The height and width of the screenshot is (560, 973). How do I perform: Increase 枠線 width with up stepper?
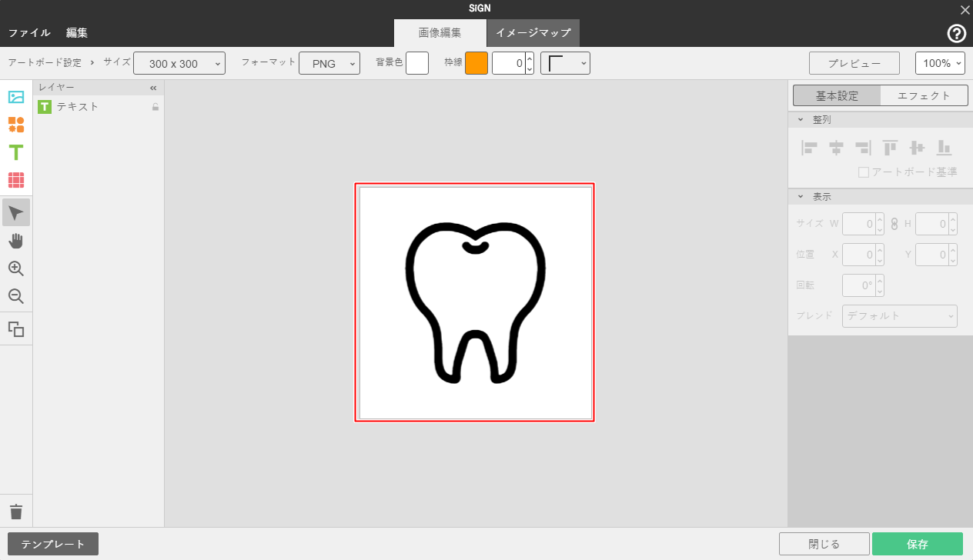pos(530,58)
